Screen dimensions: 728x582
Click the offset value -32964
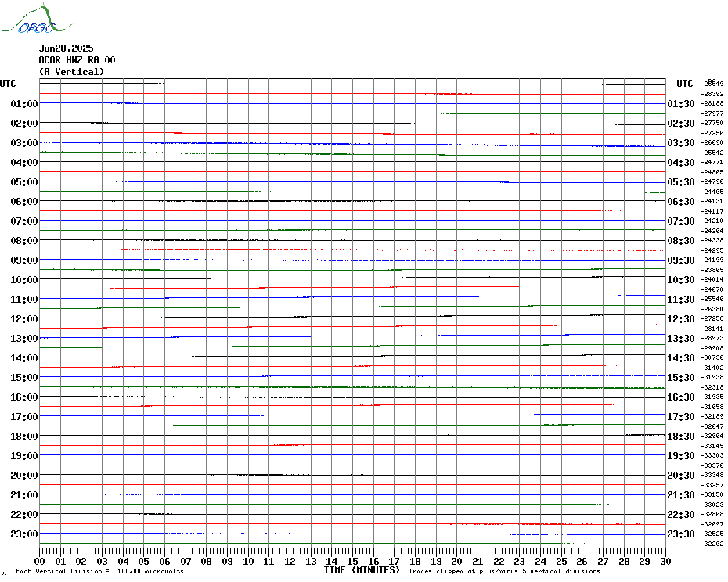point(712,436)
